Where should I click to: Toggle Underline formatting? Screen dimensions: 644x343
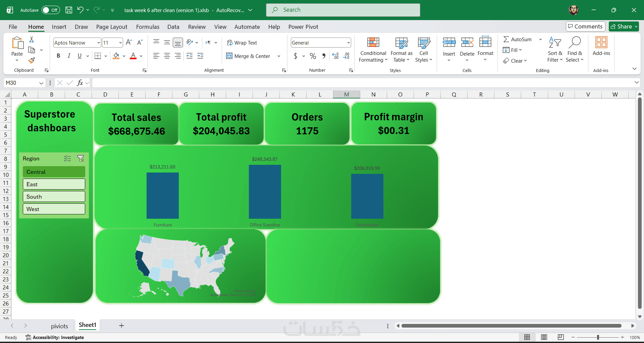click(x=79, y=56)
